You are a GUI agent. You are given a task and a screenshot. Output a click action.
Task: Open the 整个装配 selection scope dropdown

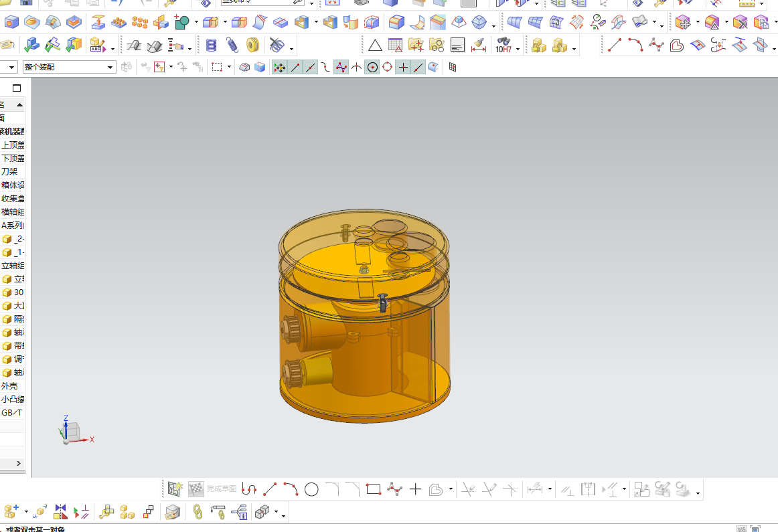pyautogui.click(x=69, y=67)
